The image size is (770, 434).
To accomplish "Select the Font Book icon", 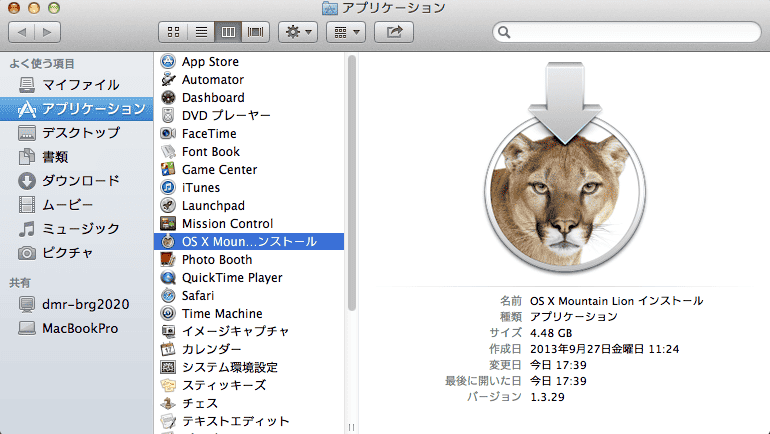I will (168, 151).
